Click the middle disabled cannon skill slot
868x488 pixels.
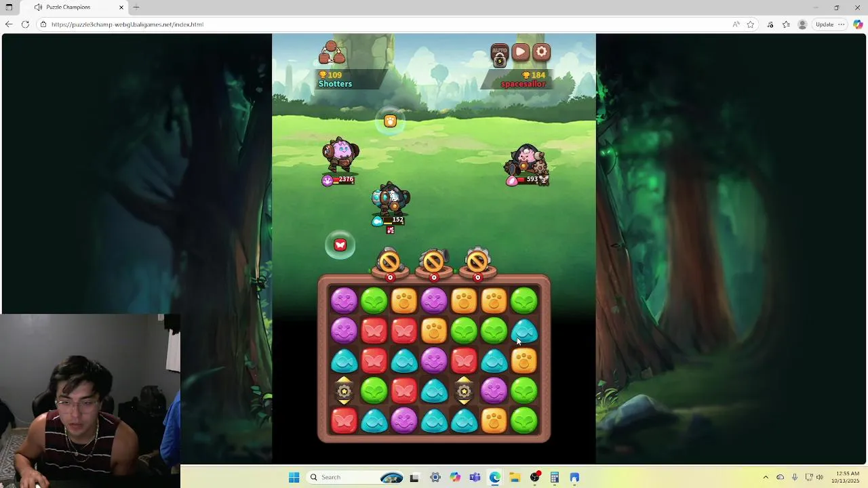pos(433,262)
